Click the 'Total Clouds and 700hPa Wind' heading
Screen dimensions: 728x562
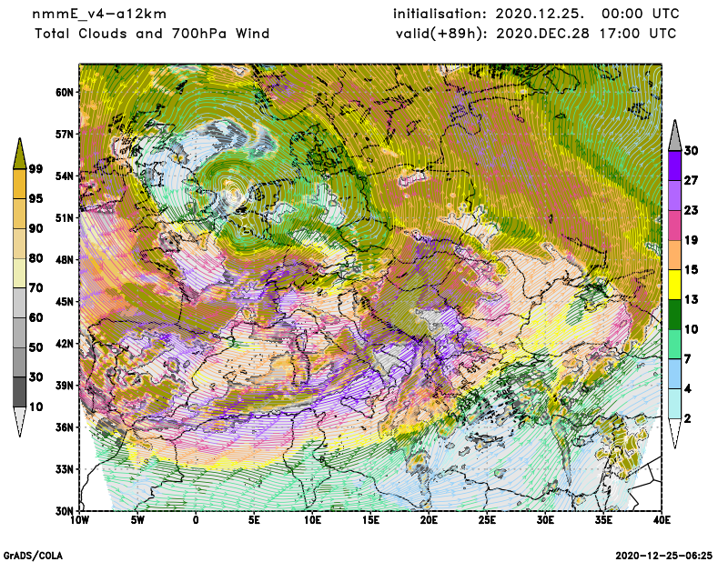152,34
